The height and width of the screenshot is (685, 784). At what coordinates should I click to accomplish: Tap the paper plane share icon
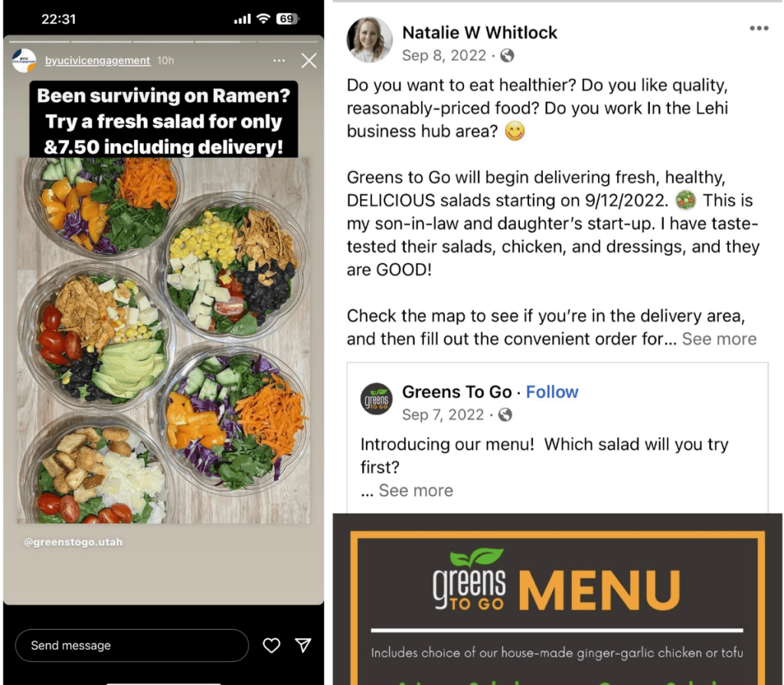tap(303, 645)
